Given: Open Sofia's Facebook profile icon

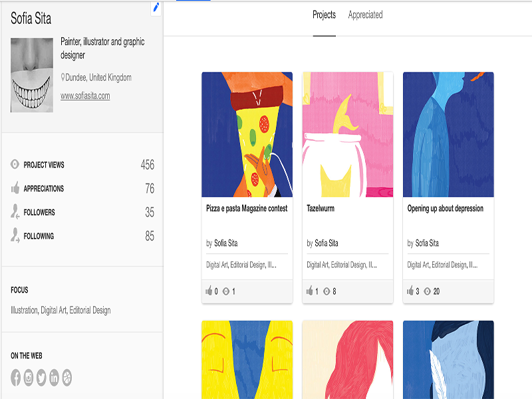Looking at the screenshot, I should (15, 378).
